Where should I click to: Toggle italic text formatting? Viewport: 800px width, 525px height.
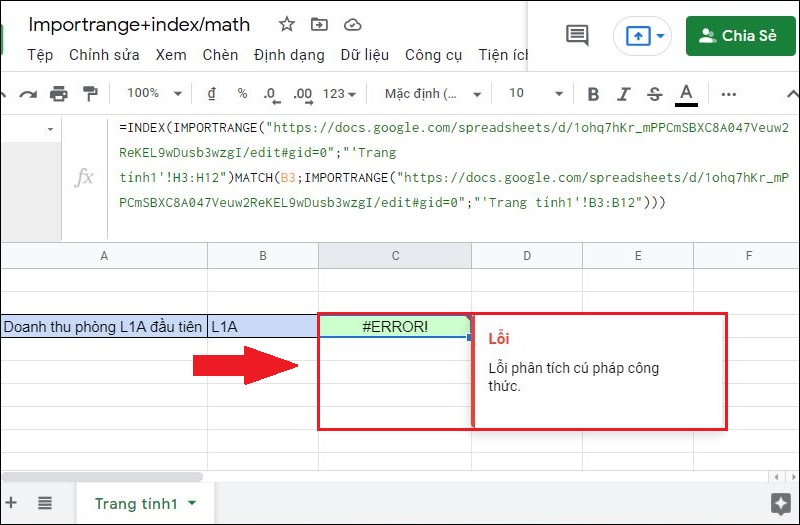pyautogui.click(x=624, y=94)
